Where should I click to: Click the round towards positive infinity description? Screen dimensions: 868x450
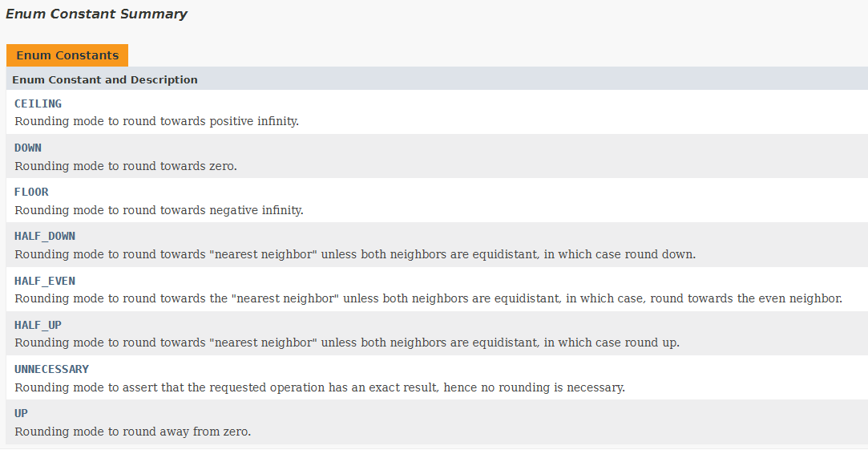156,121
